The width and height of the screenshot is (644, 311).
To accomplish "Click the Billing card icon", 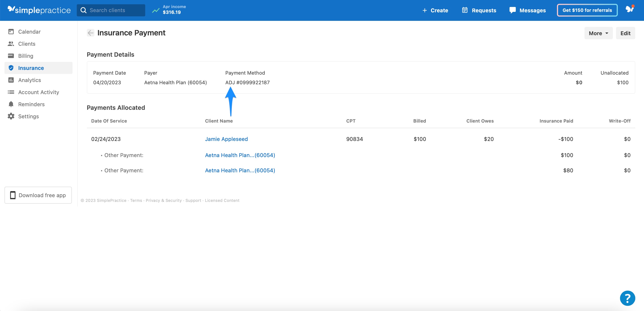I will [x=11, y=56].
